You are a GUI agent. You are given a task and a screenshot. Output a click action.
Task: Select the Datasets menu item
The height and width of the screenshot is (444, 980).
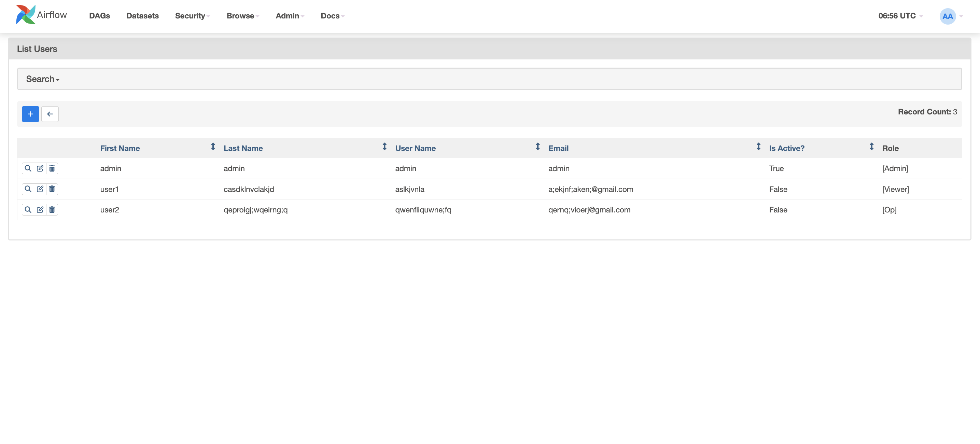pyautogui.click(x=142, y=16)
